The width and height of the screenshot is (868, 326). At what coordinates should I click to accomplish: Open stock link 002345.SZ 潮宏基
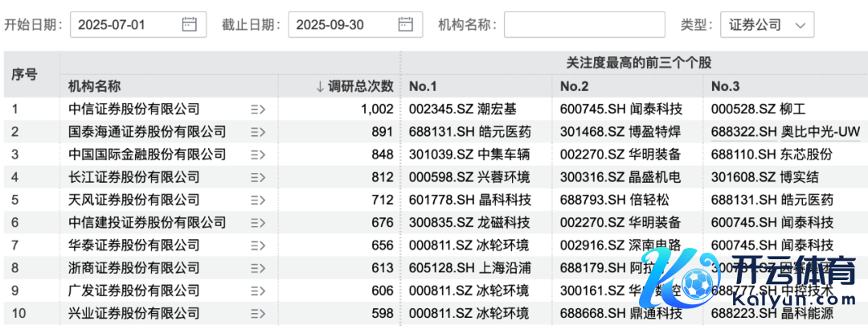click(457, 109)
